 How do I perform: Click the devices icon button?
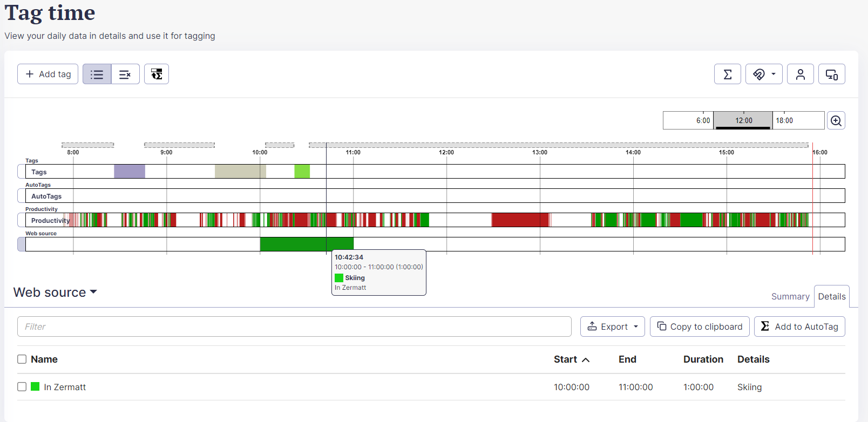[x=831, y=74]
